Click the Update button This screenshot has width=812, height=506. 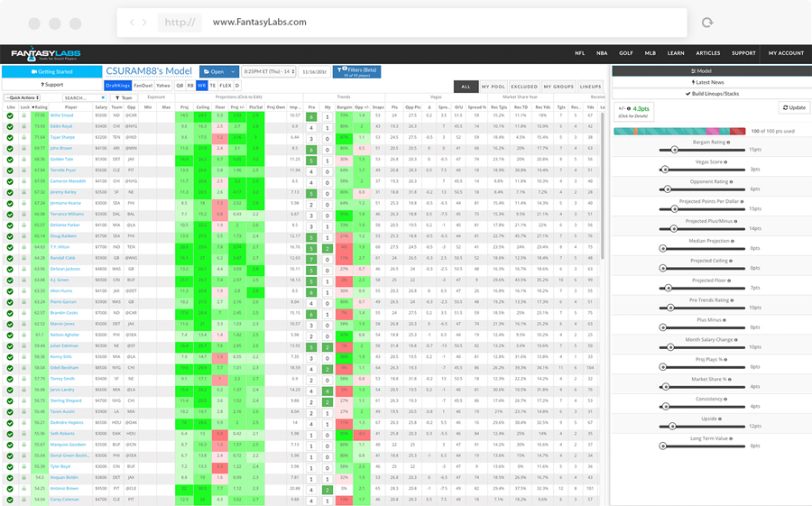click(x=794, y=107)
